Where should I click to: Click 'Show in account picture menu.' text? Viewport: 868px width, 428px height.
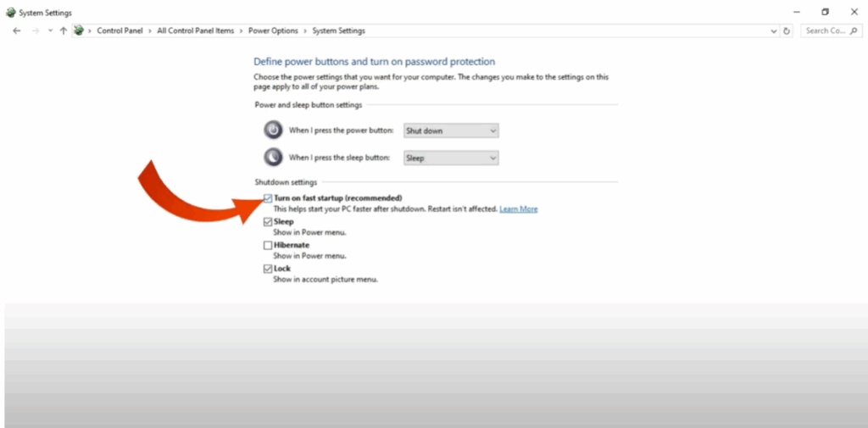tap(325, 280)
